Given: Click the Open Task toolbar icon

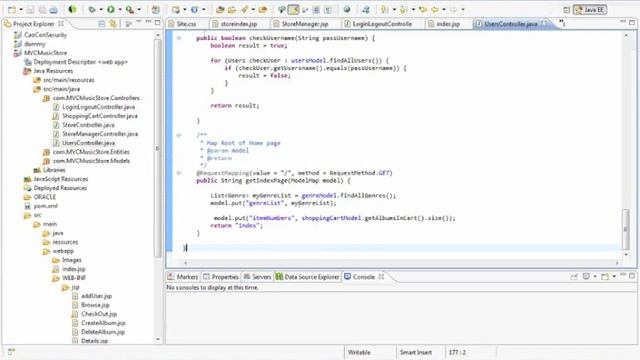Looking at the screenshot, I should point(231,9).
